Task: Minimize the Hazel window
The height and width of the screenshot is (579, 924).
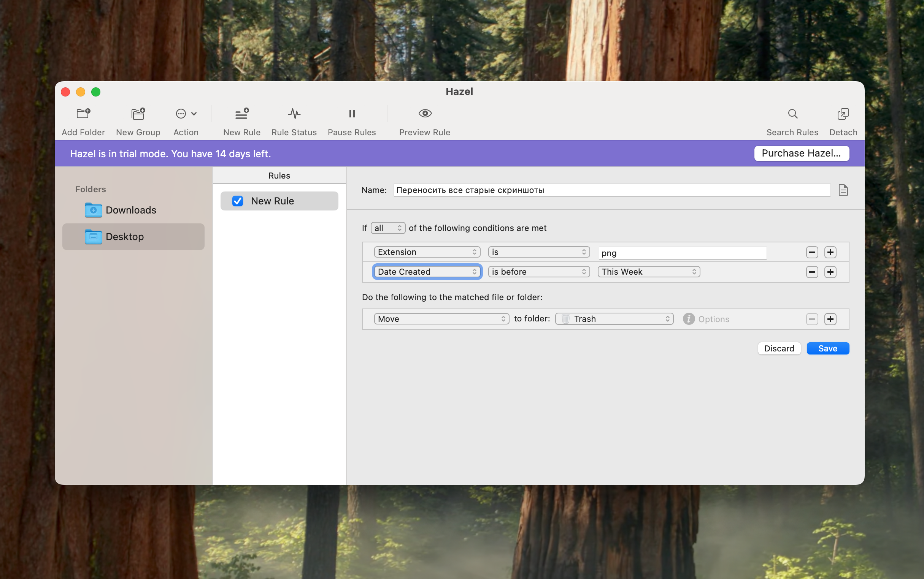Action: [81, 92]
